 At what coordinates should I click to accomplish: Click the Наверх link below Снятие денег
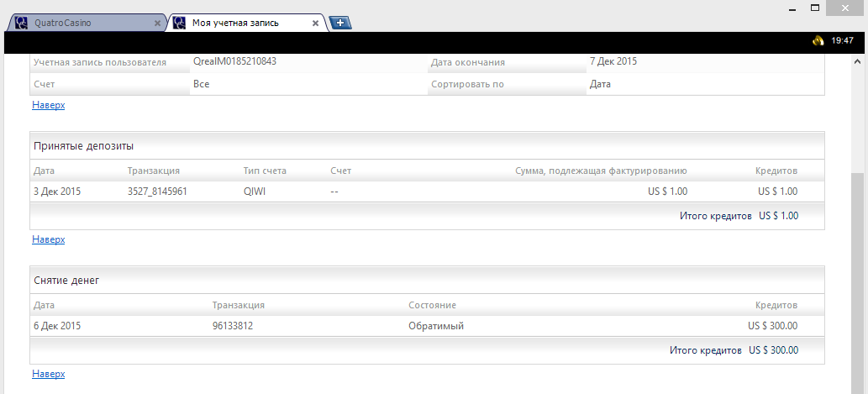(x=48, y=374)
